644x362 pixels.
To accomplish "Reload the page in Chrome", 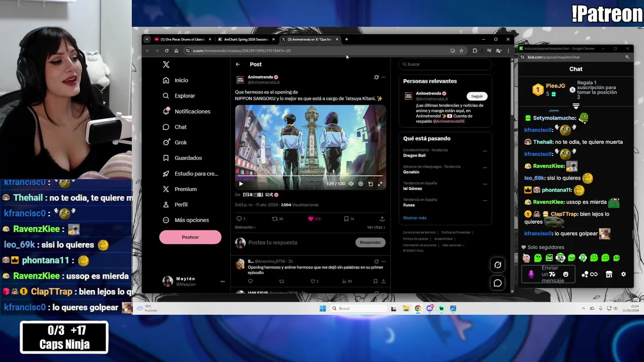I will [167, 51].
